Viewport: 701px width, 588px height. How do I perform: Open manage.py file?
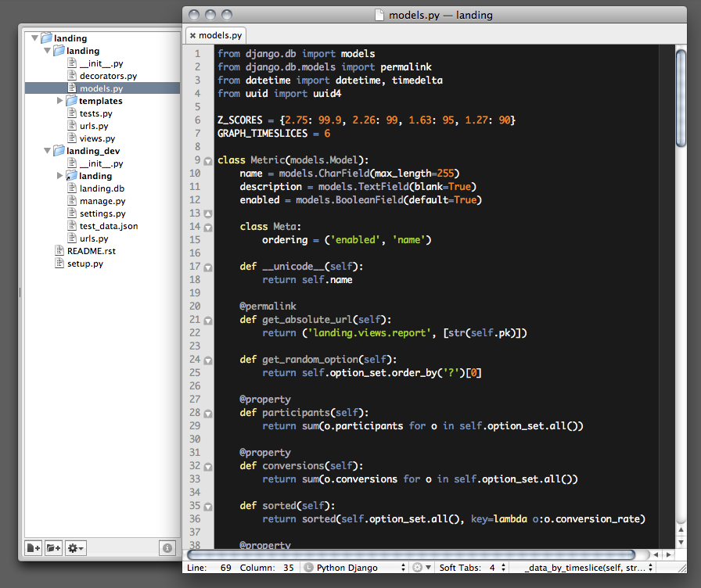point(102,201)
